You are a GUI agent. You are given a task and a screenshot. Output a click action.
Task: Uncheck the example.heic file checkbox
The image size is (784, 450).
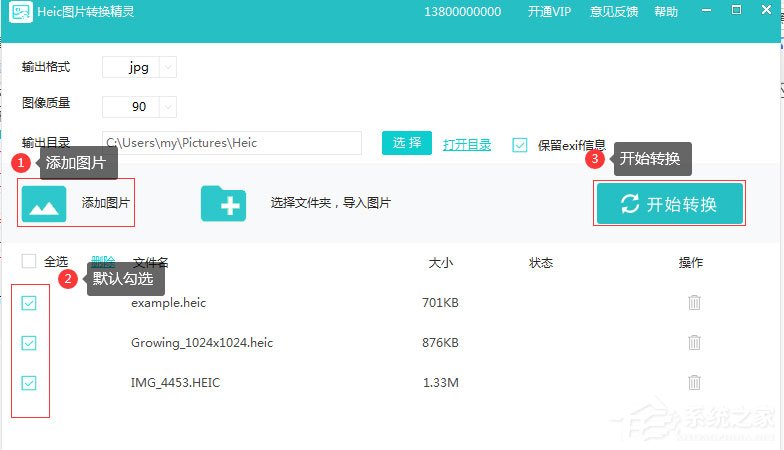click(29, 303)
